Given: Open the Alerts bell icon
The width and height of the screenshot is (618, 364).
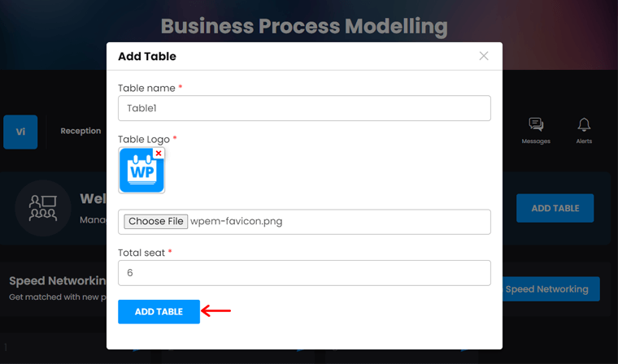Looking at the screenshot, I should [x=584, y=130].
